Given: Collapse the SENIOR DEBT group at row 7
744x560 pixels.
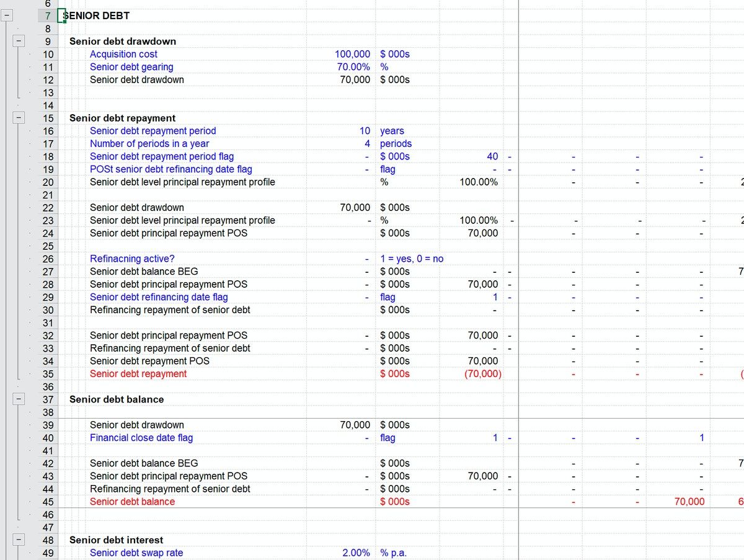Looking at the screenshot, I should (x=7, y=15).
